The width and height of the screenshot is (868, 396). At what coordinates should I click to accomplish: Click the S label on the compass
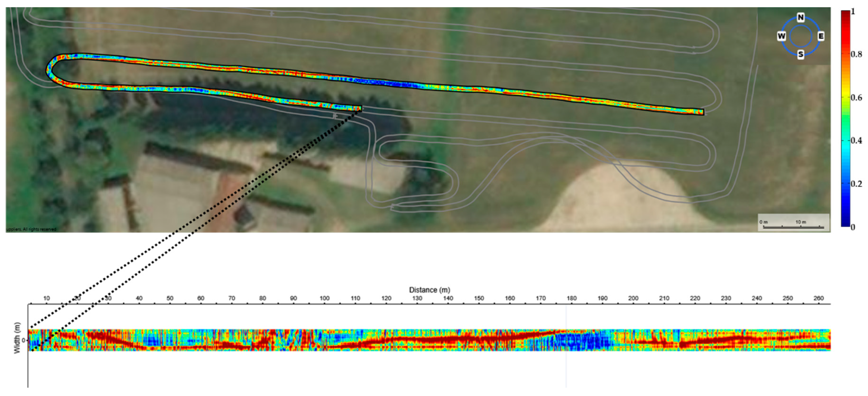coord(801,54)
